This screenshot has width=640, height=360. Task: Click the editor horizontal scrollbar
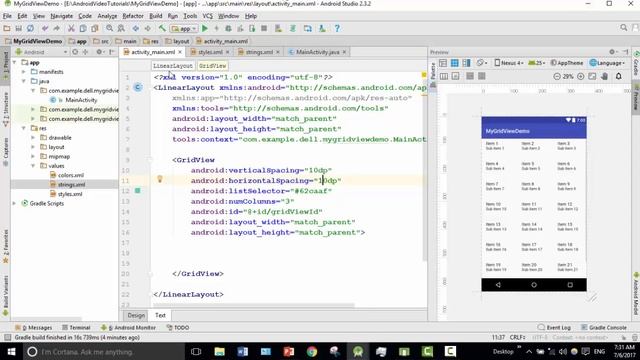(253, 305)
